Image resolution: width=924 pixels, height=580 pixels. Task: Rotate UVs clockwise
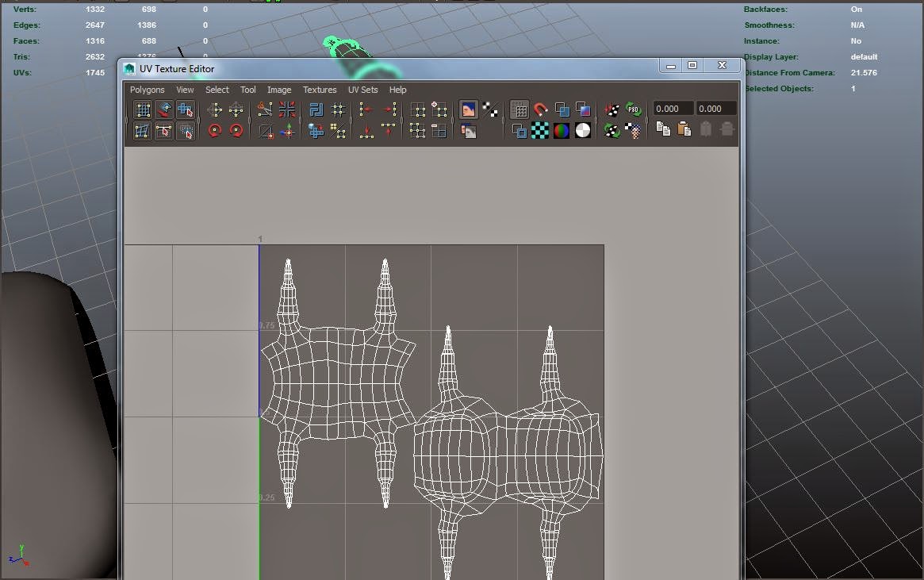click(x=236, y=131)
